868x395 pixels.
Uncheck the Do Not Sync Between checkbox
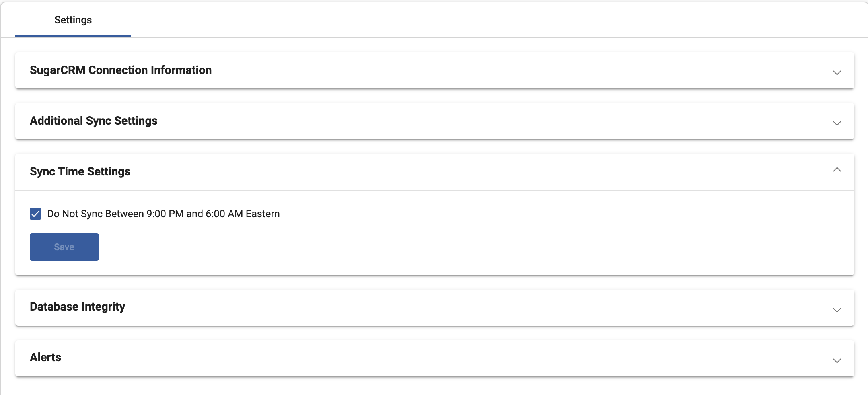pos(35,214)
